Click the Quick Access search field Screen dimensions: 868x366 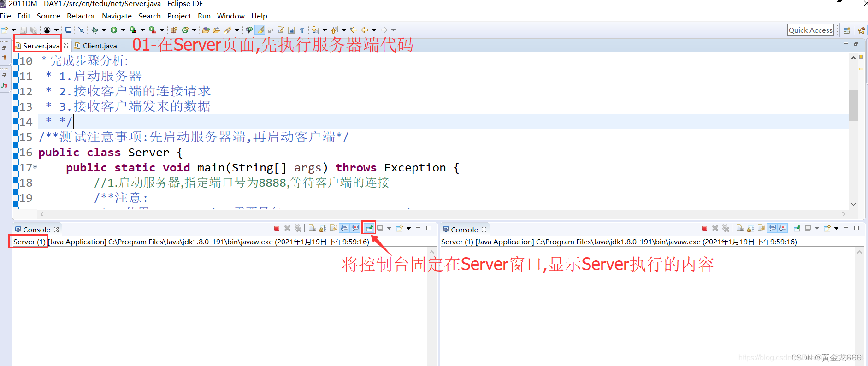pyautogui.click(x=810, y=30)
